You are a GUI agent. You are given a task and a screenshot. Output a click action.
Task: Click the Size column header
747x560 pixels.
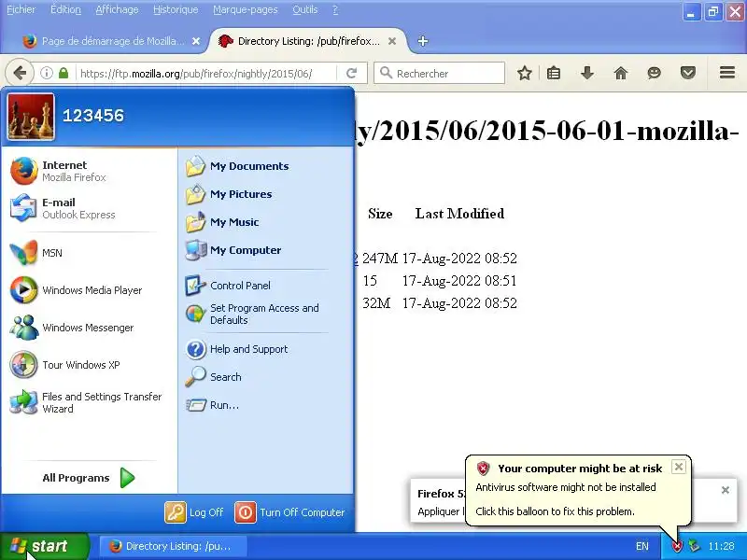pyautogui.click(x=380, y=214)
